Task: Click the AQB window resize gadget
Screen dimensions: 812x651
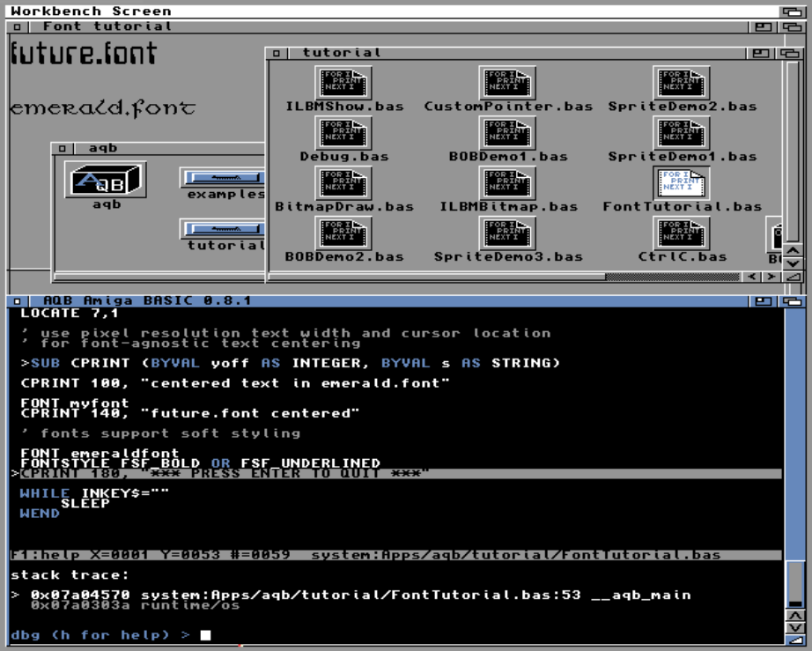Action: point(795,640)
